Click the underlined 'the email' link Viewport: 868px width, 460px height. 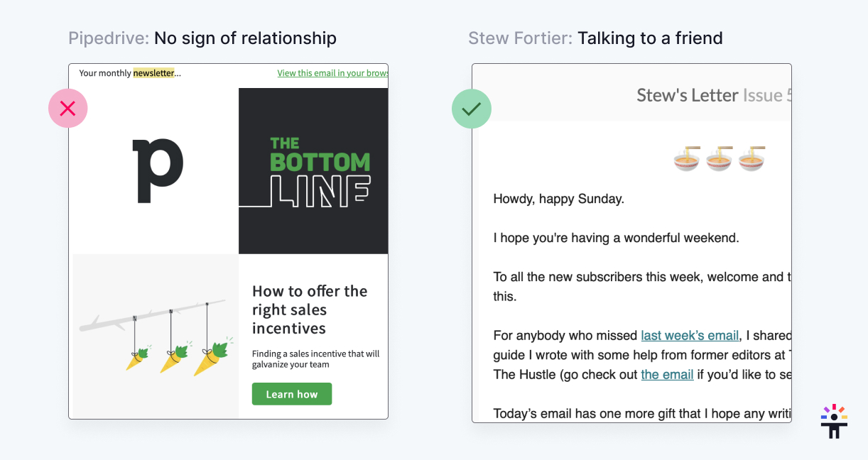coord(667,374)
